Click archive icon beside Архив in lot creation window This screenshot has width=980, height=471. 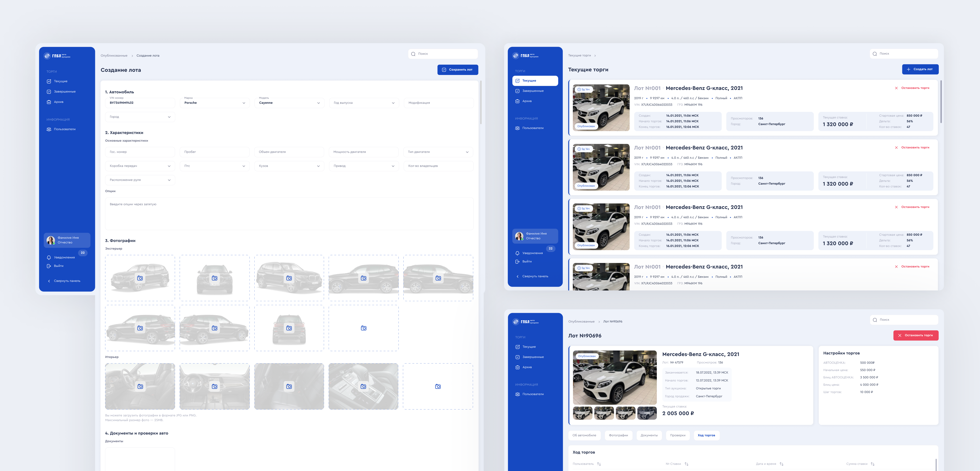coord(49,102)
